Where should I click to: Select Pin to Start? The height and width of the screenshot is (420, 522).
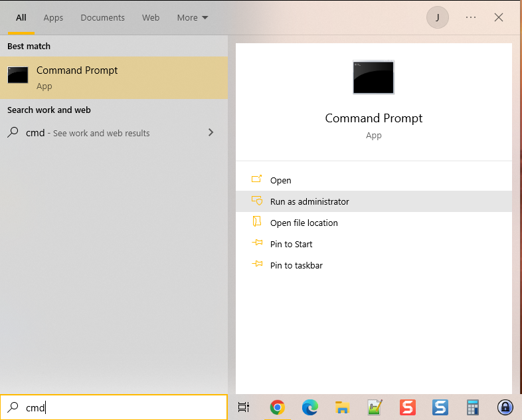[x=373, y=244]
